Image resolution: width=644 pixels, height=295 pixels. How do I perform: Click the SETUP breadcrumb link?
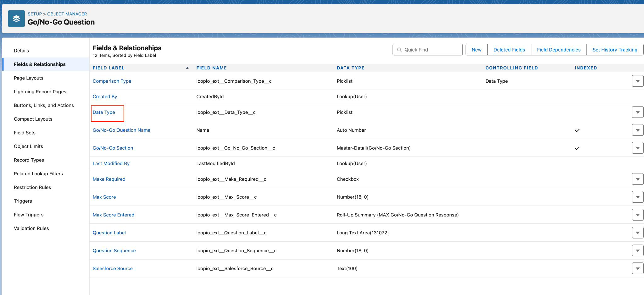[x=35, y=14]
